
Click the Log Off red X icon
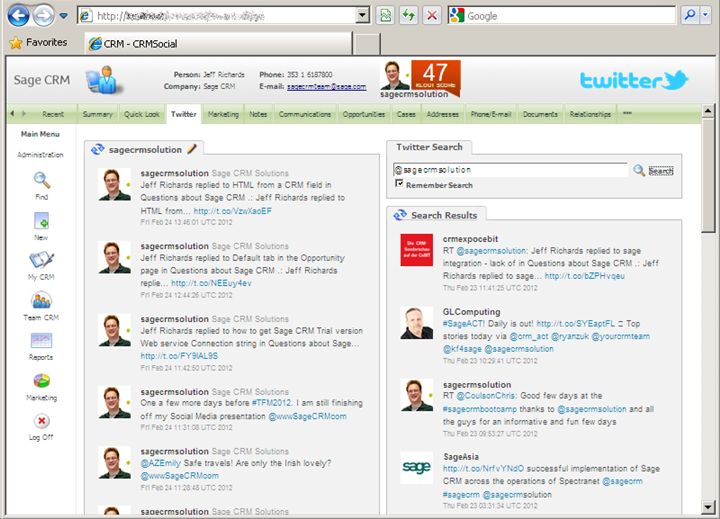[41, 421]
